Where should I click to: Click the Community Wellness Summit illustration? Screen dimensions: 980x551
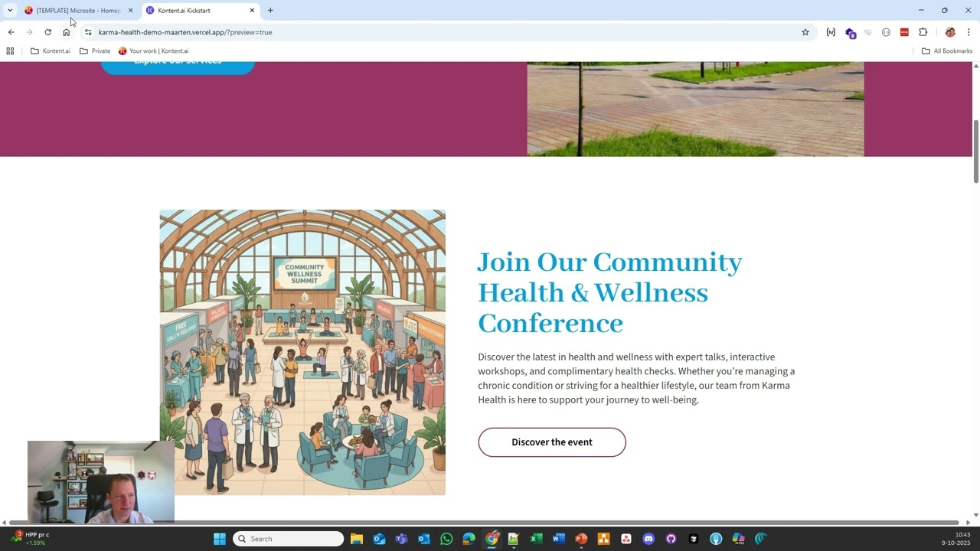[x=302, y=353]
